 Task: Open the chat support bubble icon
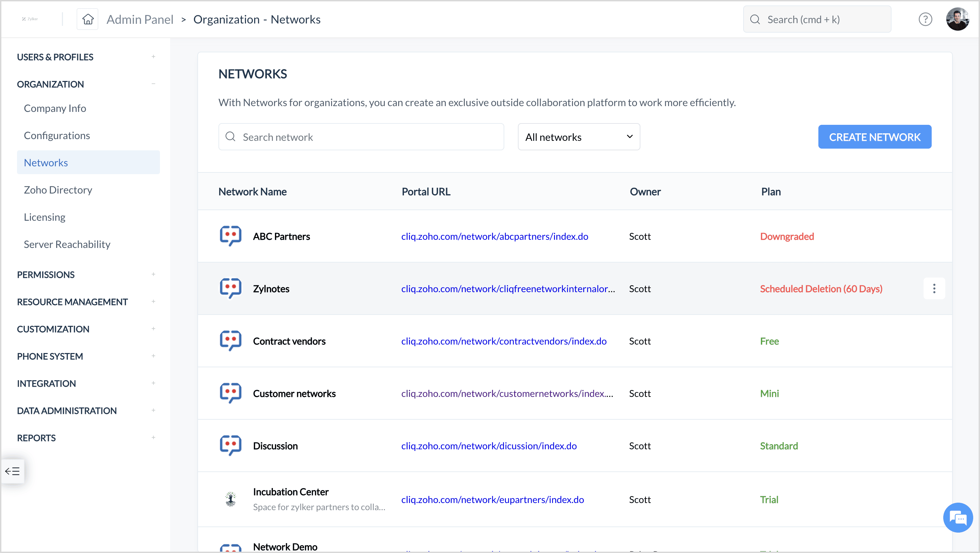point(958,518)
